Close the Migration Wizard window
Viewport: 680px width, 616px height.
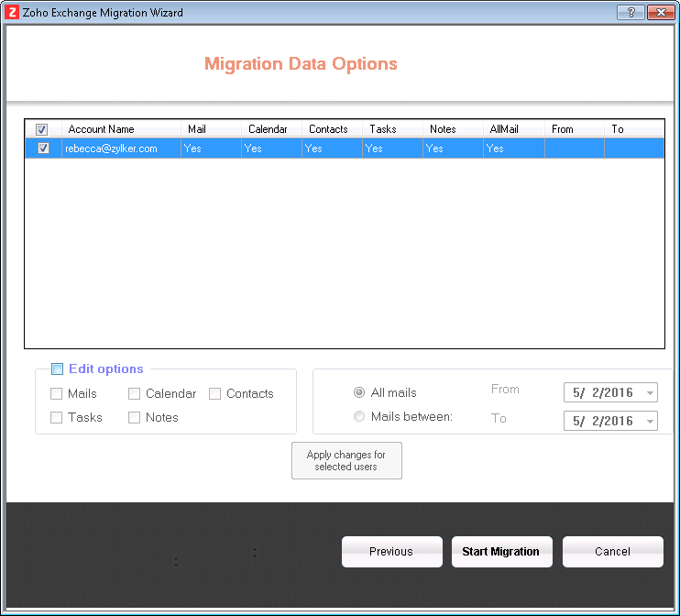(660, 13)
